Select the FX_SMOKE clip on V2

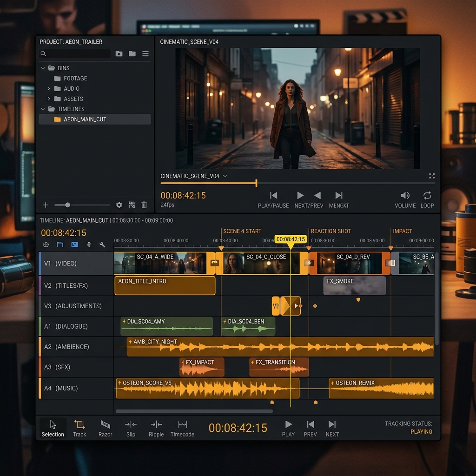355,286
